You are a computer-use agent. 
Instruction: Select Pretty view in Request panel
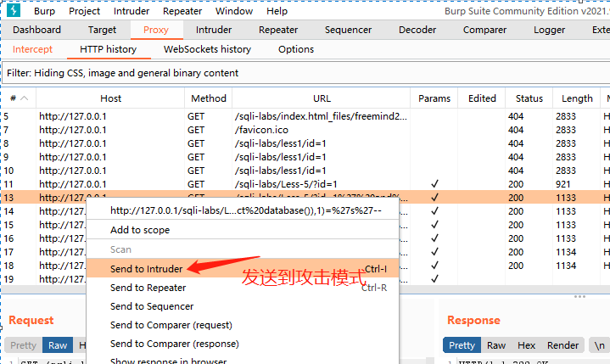[x=24, y=345]
